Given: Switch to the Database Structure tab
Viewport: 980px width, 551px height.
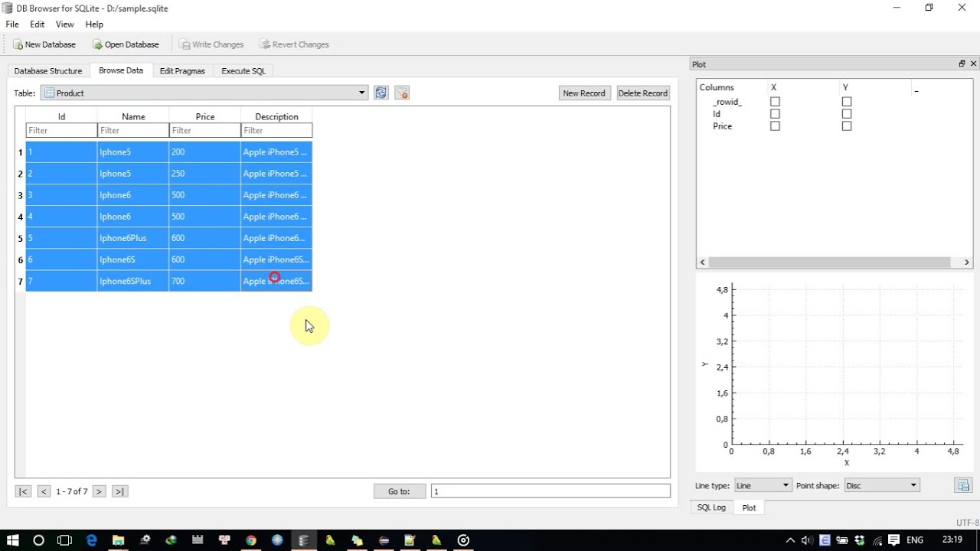Looking at the screenshot, I should (48, 70).
